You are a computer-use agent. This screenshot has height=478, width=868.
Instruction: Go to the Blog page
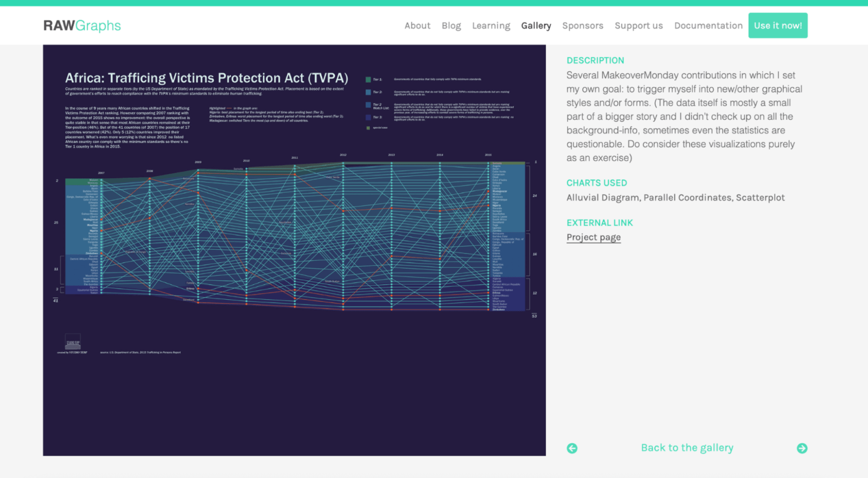coord(451,25)
